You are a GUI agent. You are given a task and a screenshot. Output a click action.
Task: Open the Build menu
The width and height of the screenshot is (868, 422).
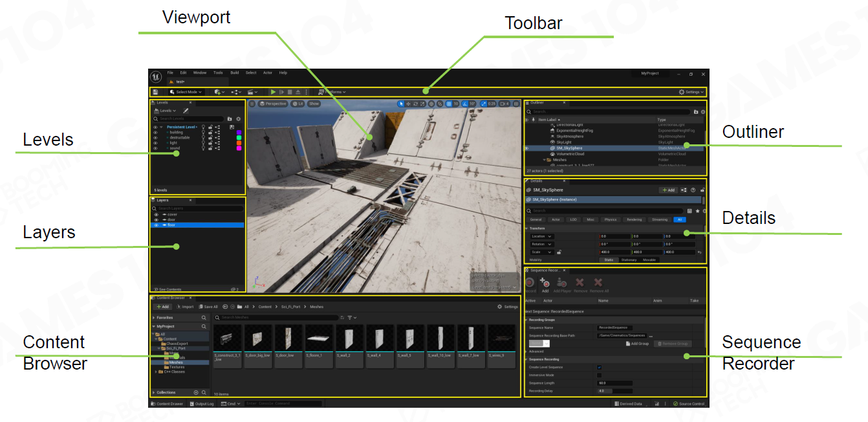235,72
